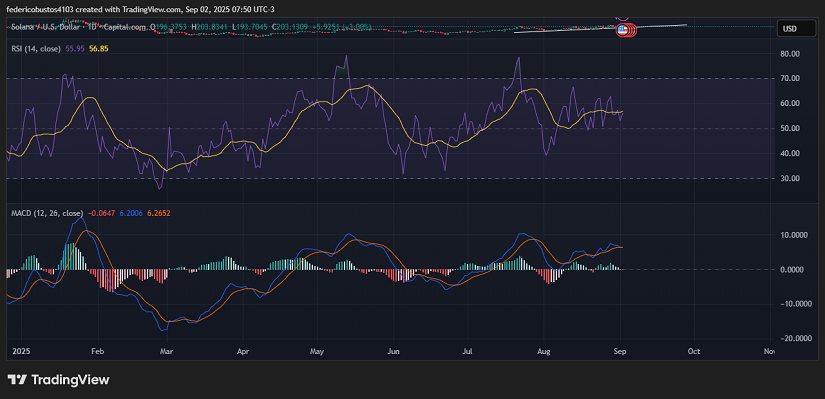Click the yellow RSI average value 56.85
Screen dimensions: 825x399
(99, 48)
